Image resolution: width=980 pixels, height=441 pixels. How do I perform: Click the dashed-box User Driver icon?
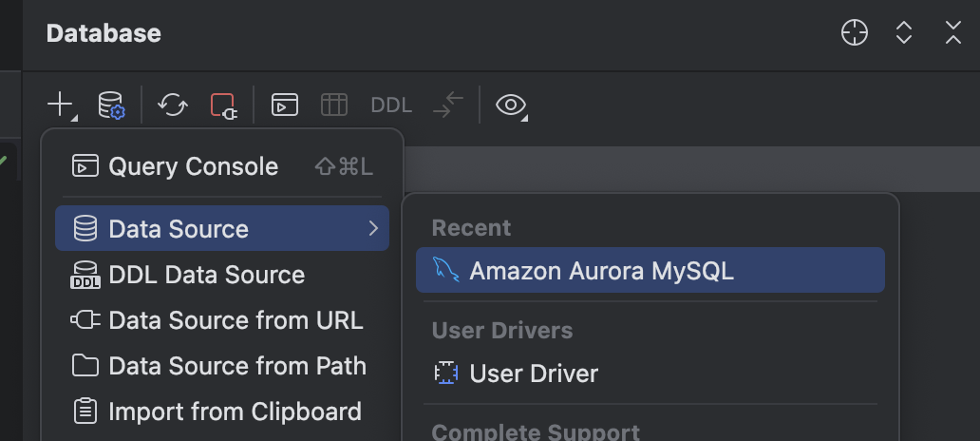coord(446,374)
